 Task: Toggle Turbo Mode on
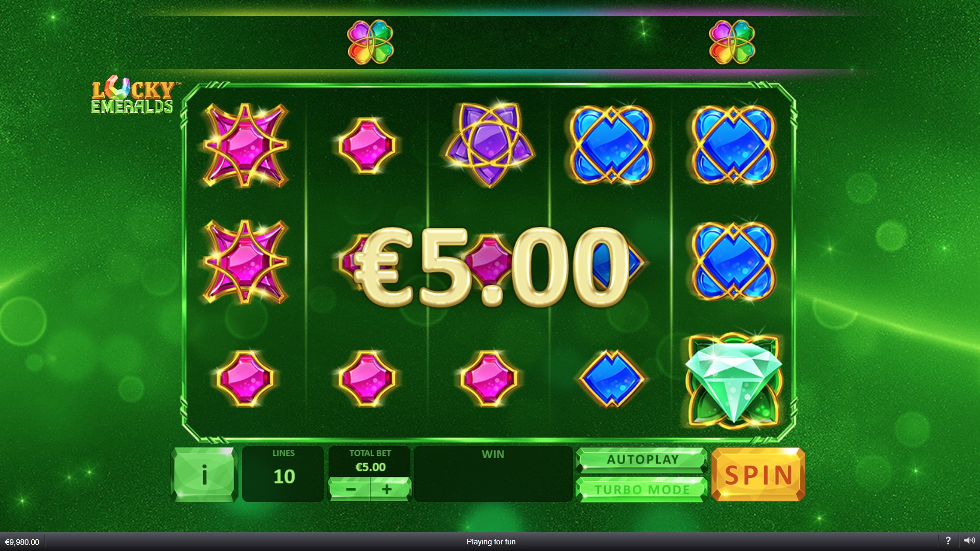(641, 490)
